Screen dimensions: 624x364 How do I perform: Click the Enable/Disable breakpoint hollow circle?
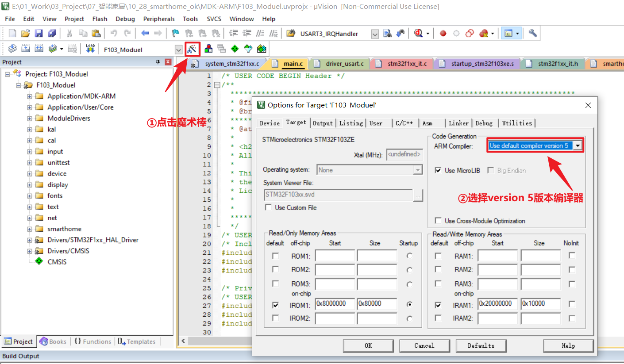click(456, 34)
